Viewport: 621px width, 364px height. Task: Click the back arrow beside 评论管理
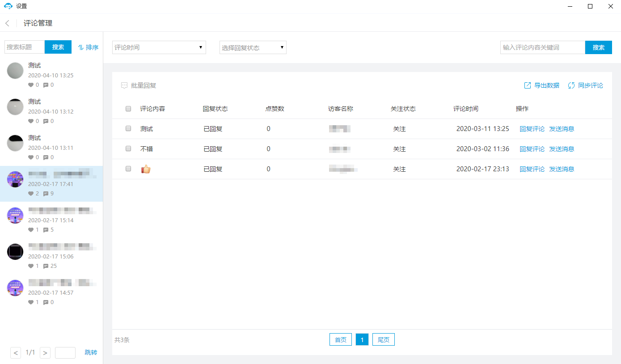click(8, 23)
